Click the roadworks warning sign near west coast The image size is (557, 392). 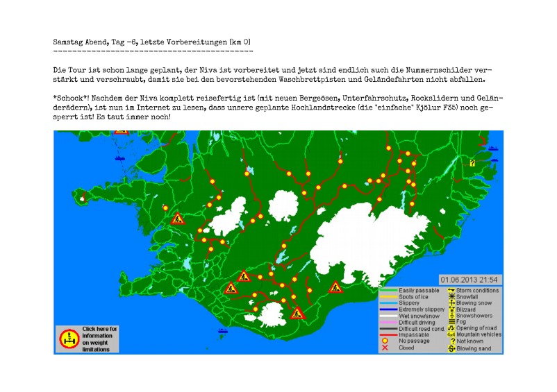point(178,219)
